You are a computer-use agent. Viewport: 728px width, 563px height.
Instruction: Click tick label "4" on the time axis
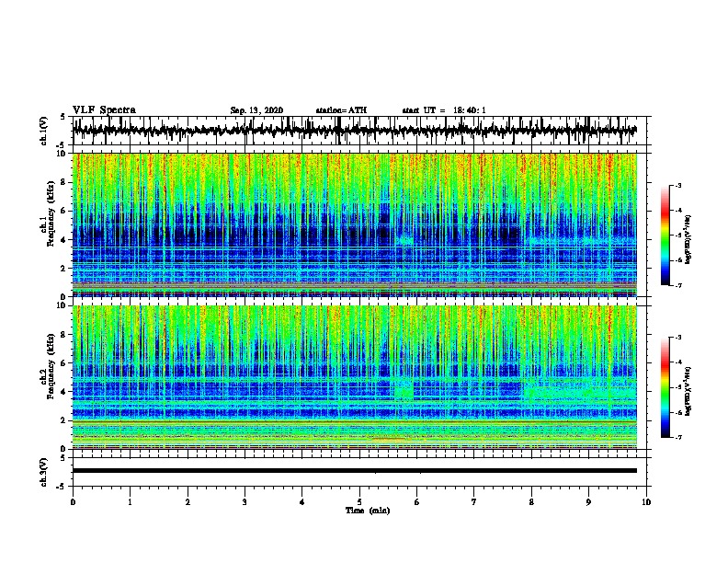coord(302,501)
